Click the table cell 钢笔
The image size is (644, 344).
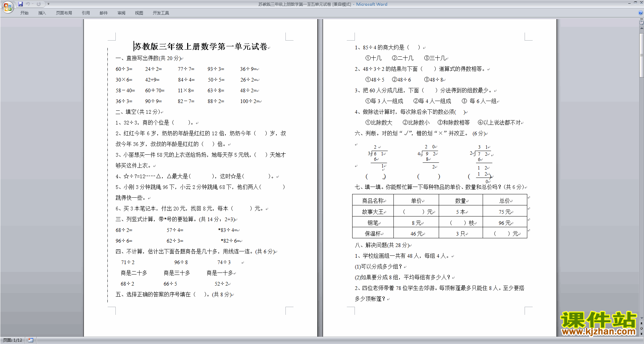coord(373,223)
